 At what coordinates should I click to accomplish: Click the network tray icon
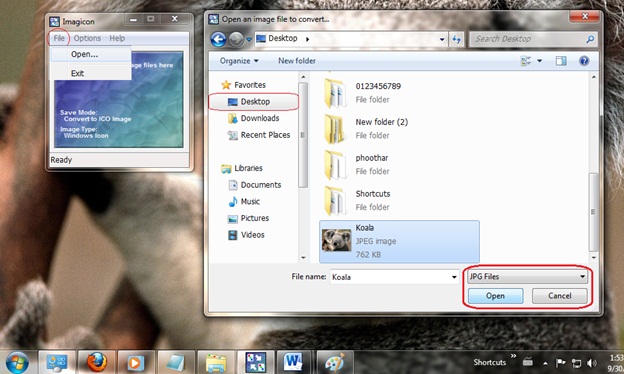576,363
